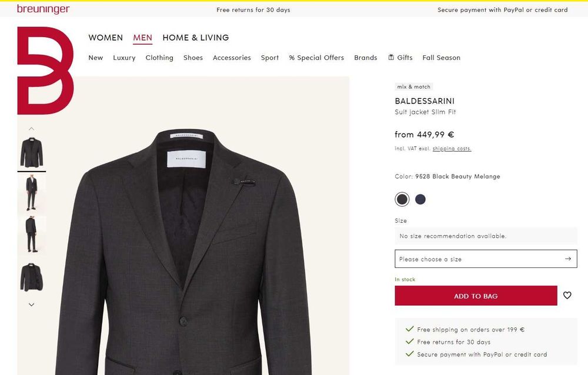Show the open jacket lining thumbnail

[x=32, y=277]
